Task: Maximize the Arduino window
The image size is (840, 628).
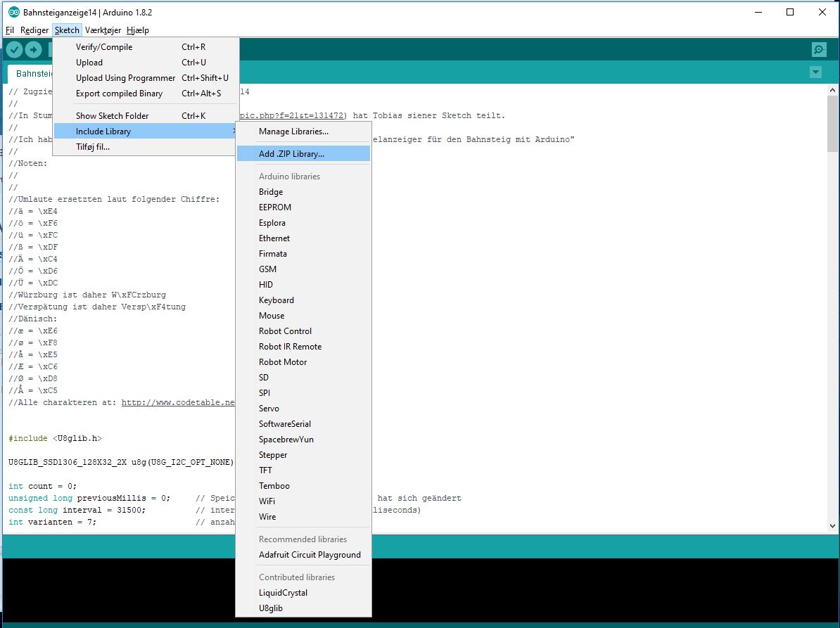Action: point(789,12)
